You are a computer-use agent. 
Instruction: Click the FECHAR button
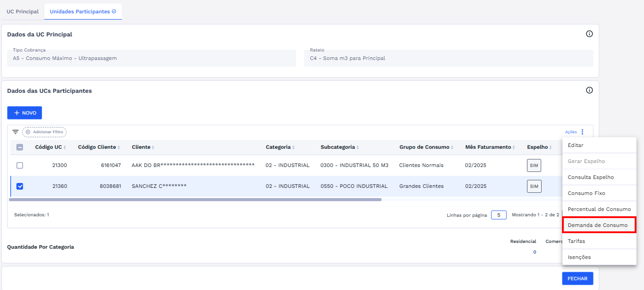577,278
